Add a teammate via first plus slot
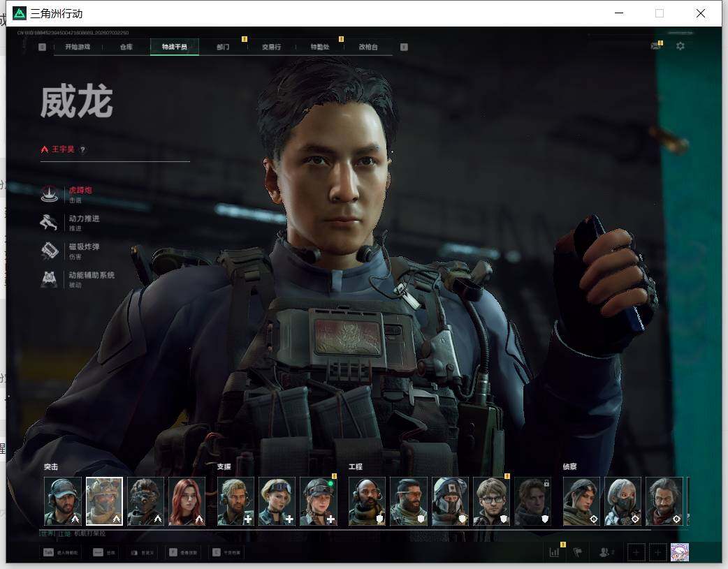Image resolution: width=728 pixels, height=569 pixels. (636, 552)
